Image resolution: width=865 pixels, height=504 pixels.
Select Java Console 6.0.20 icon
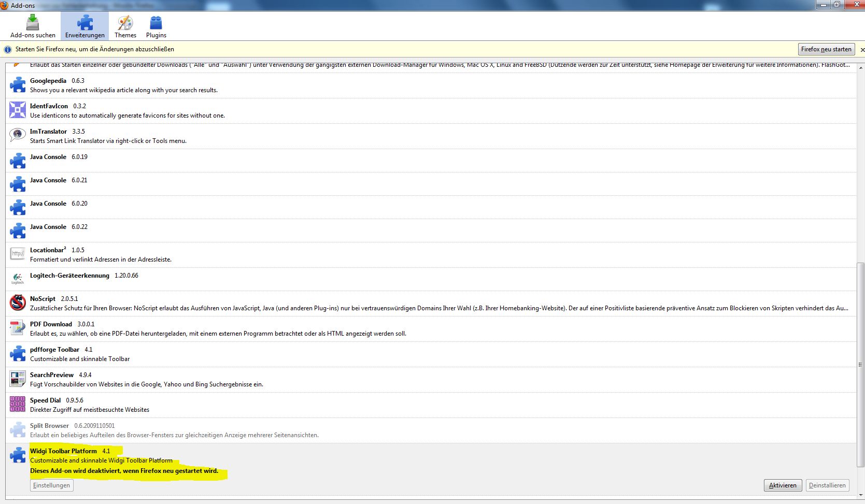click(18, 207)
